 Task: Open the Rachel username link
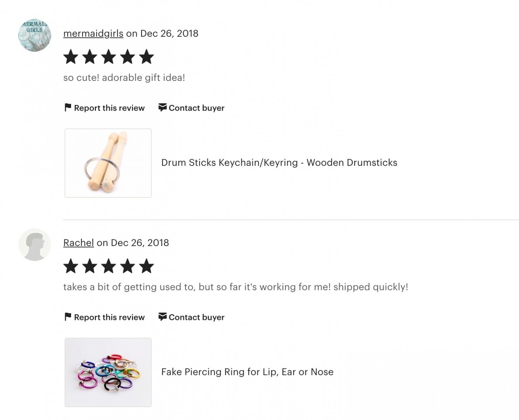(x=78, y=243)
